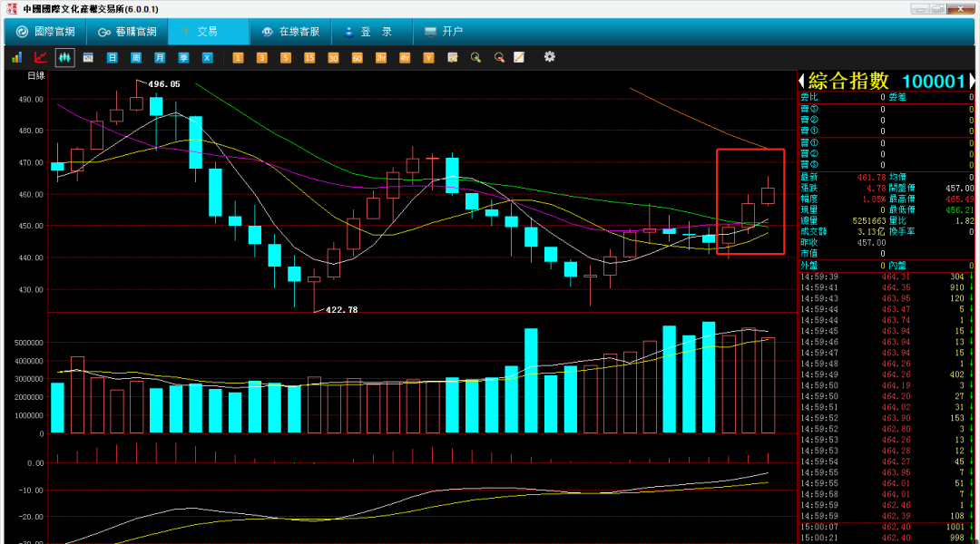Select weekly period 周 icon
980x544 pixels.
click(x=135, y=57)
